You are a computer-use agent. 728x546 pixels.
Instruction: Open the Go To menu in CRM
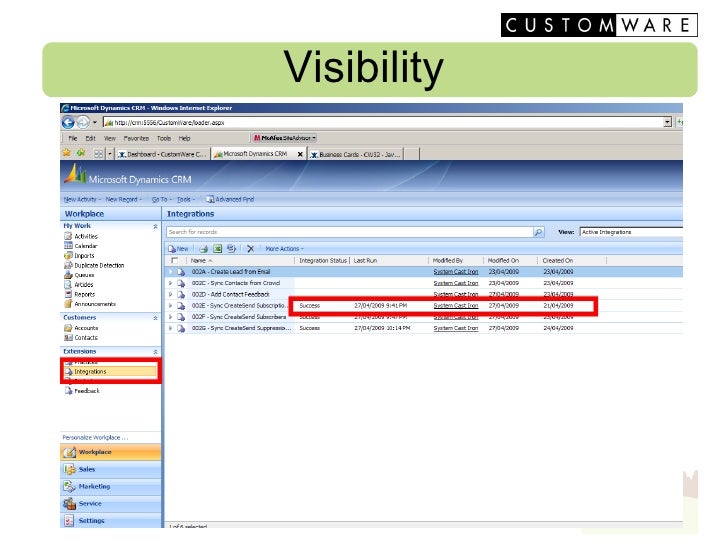pos(162,199)
